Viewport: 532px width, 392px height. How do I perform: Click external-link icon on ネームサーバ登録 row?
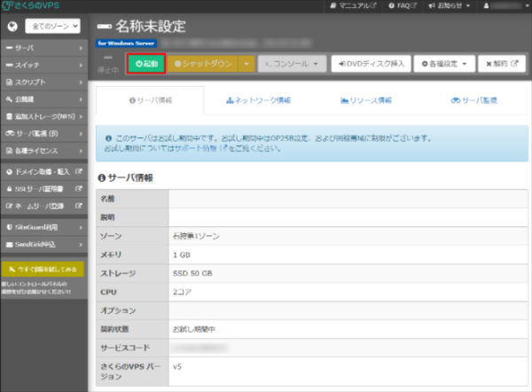[79, 206]
